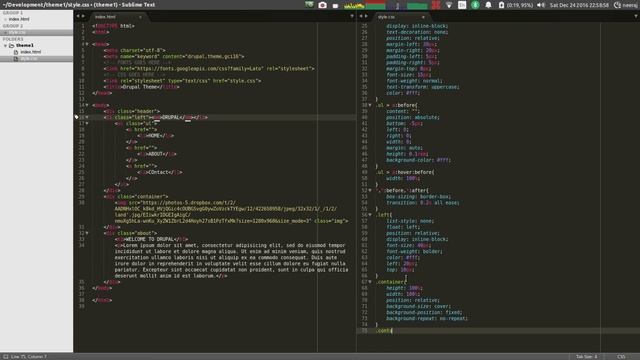Viewport: 640px width, 360px height.
Task: Place cursor on the .cont line 75
Action: (384, 331)
